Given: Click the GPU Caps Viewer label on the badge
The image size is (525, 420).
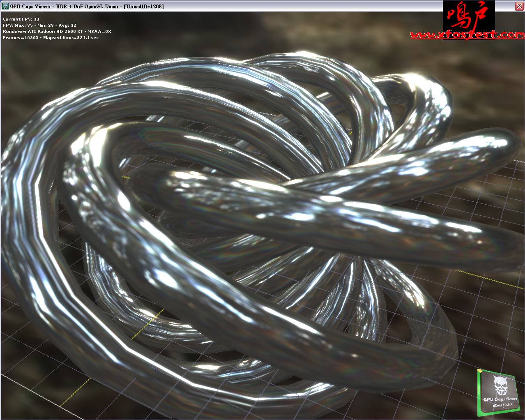Looking at the screenshot, I should (500, 399).
